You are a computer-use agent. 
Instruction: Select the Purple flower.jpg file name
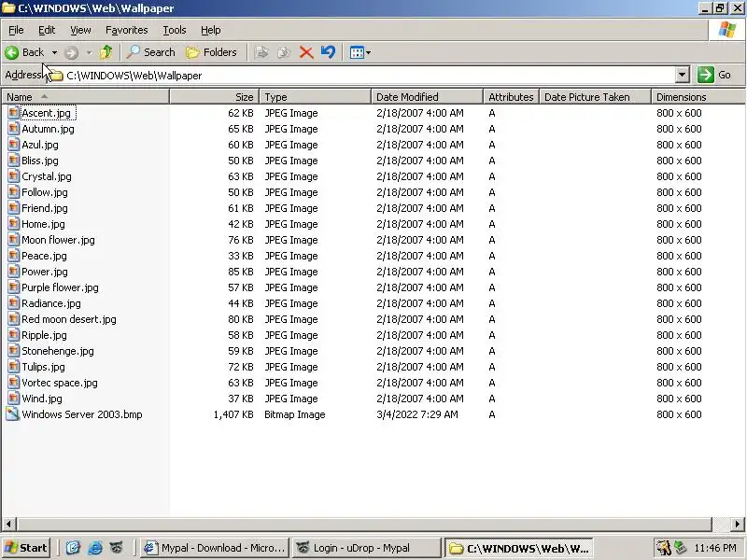(60, 287)
